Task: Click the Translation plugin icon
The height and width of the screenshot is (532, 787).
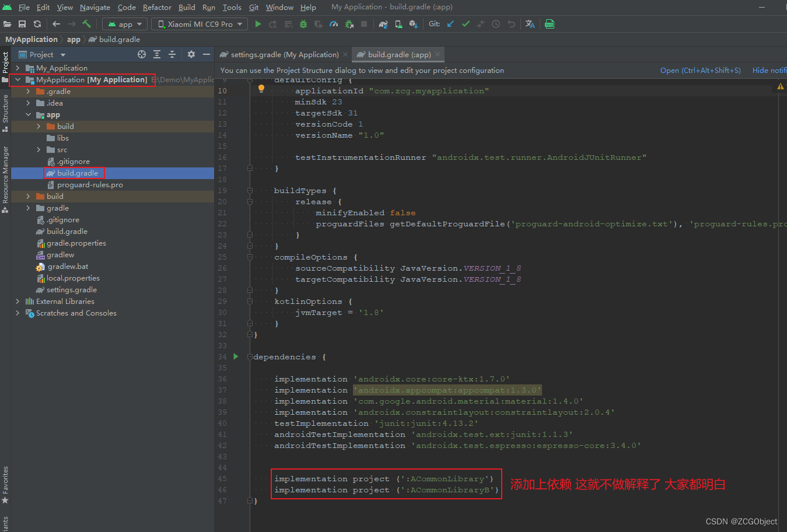Action: [x=530, y=24]
